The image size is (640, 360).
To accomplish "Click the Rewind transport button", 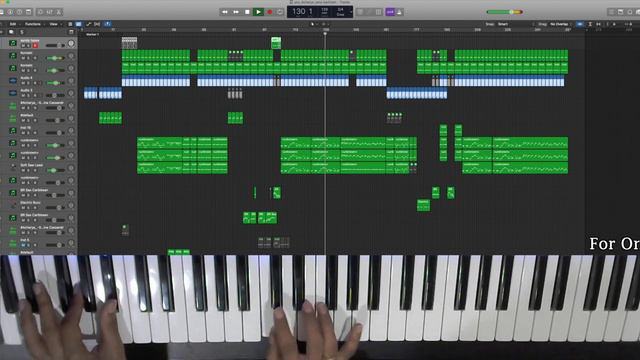I will click(224, 12).
